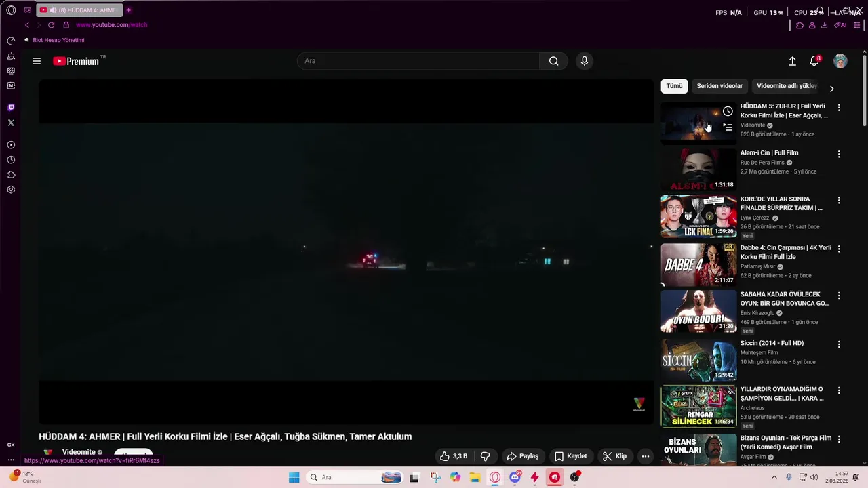This screenshot has width=868, height=488.
Task: Open the browser downloads icon
Action: 824,25
